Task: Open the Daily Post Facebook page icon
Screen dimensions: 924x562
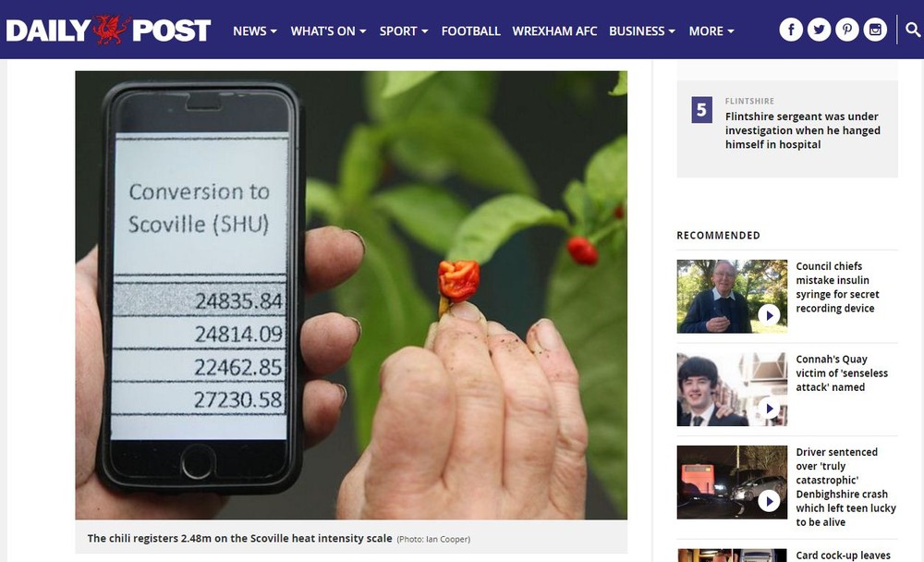Action: [x=791, y=30]
